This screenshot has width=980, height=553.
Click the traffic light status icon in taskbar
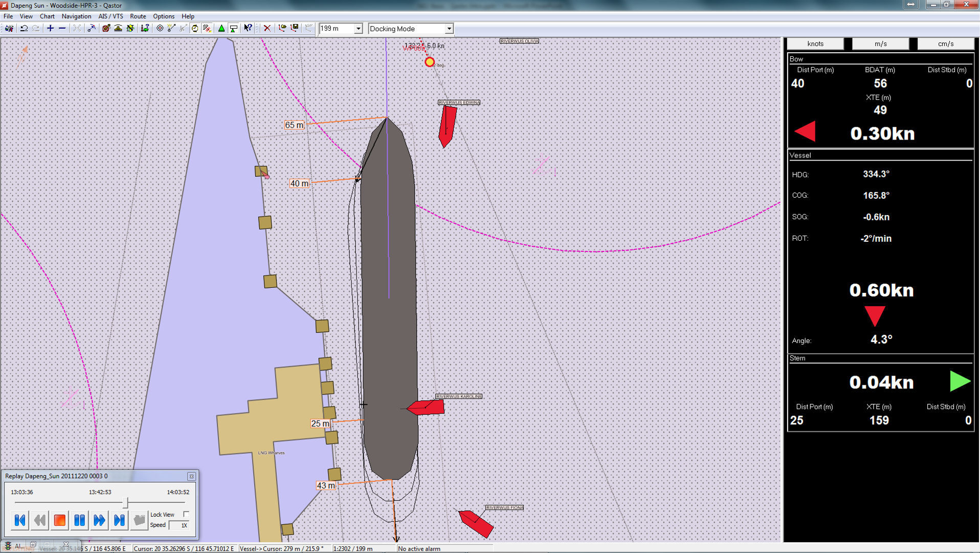pyautogui.click(x=8, y=546)
